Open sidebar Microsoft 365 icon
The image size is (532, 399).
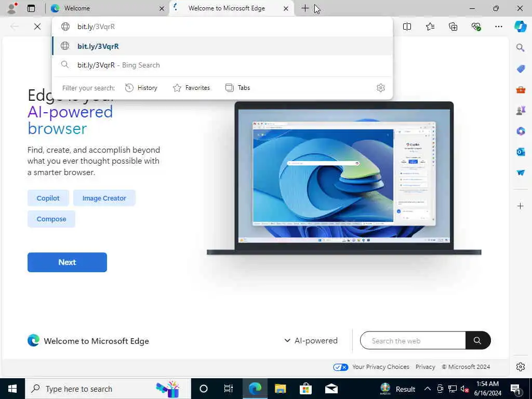click(x=521, y=131)
